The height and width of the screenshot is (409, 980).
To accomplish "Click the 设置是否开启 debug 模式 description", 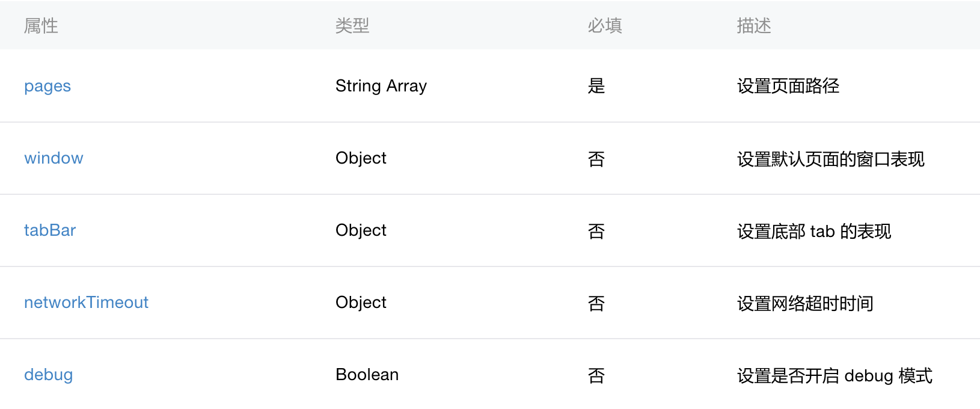I will point(835,375).
